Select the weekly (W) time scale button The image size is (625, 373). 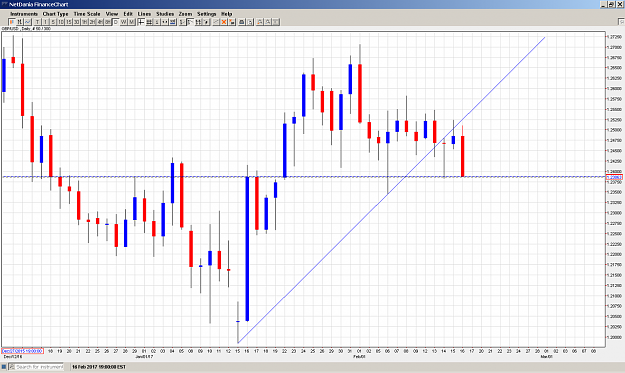click(124, 22)
